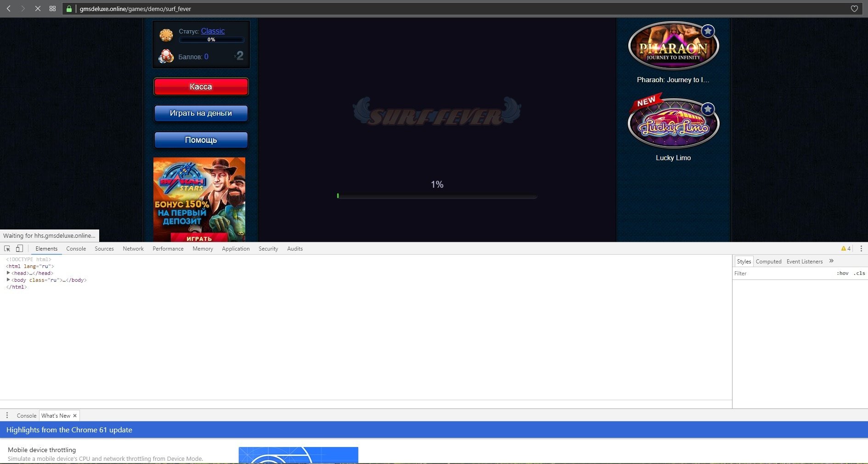Toggle the .cls class editor button
The height and width of the screenshot is (464, 868).
tap(859, 273)
